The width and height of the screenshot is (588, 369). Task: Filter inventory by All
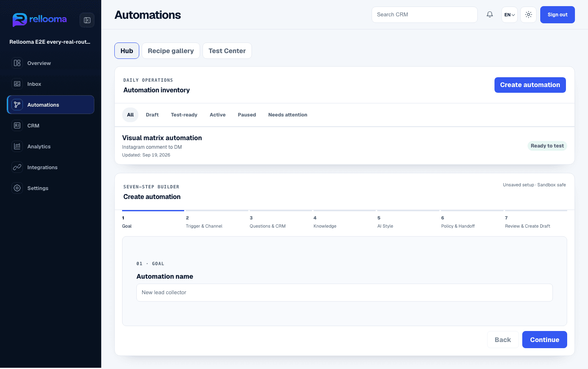[130, 115]
